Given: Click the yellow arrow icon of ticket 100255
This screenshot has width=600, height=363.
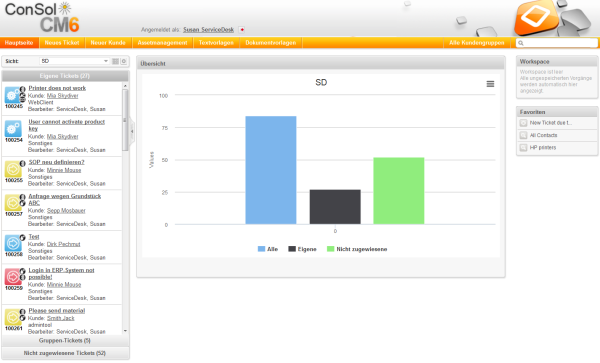Looking at the screenshot, I should (x=13, y=169).
